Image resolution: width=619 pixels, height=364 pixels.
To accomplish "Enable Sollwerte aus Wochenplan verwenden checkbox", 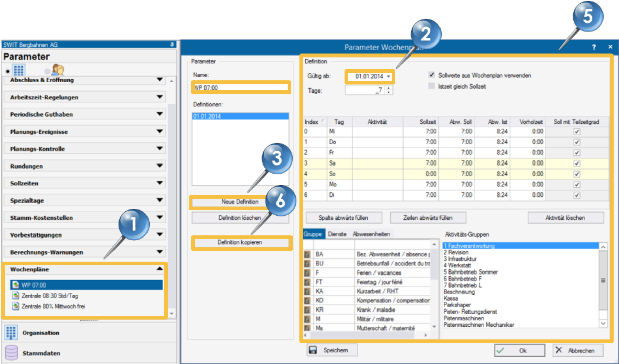I will (x=431, y=75).
